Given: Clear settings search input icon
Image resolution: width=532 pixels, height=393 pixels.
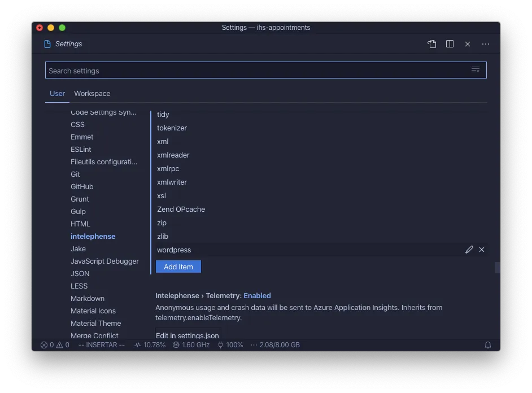Looking at the screenshot, I should pyautogui.click(x=476, y=70).
